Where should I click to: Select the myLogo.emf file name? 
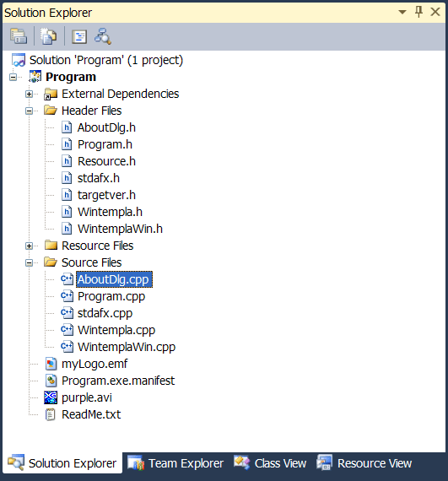(x=94, y=364)
